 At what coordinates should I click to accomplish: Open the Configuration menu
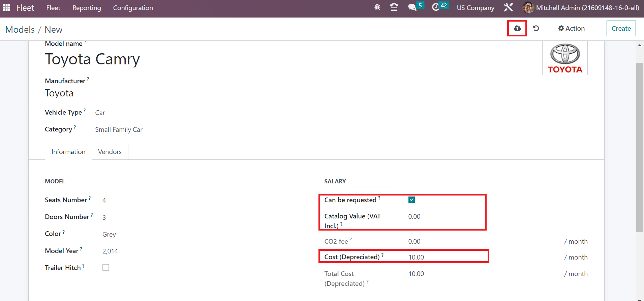(x=133, y=8)
